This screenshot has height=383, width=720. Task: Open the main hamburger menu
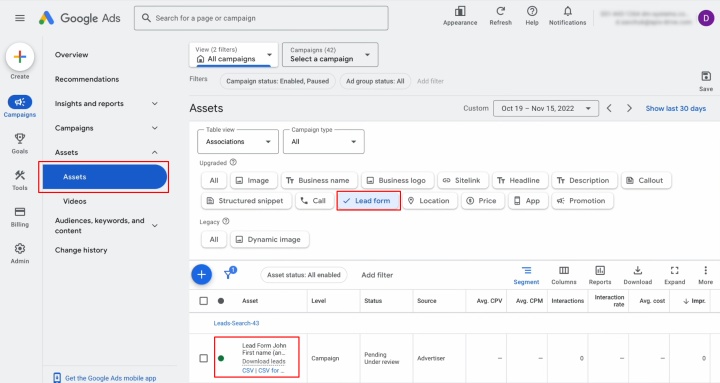pyautogui.click(x=20, y=18)
